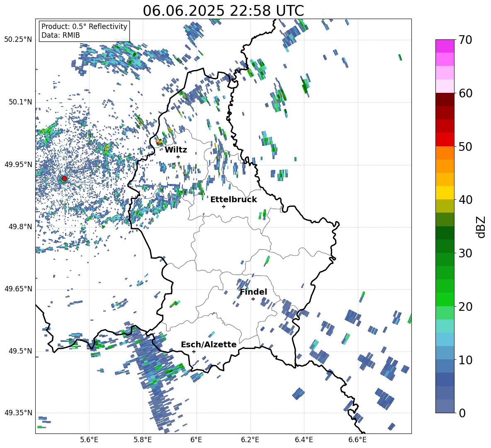The image size is (491, 448).
Task: Click the Ettelbruck station cross marker
Action: tap(224, 206)
